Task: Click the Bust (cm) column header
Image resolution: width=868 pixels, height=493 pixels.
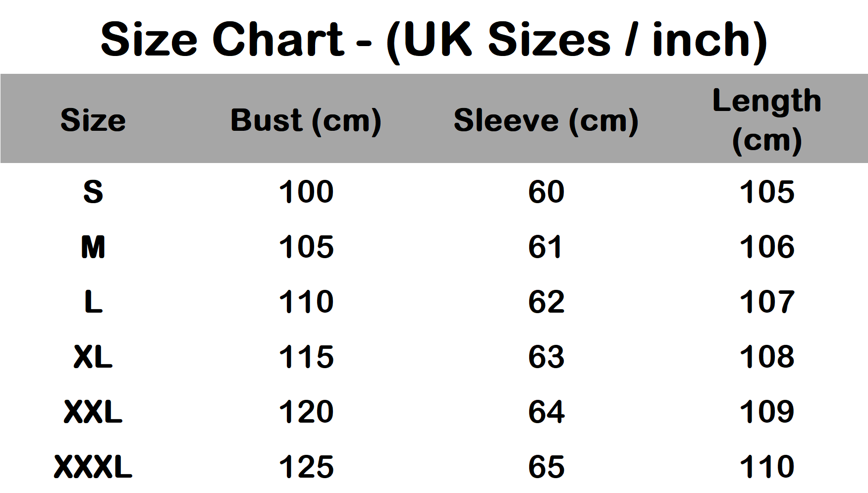Action: tap(306, 120)
